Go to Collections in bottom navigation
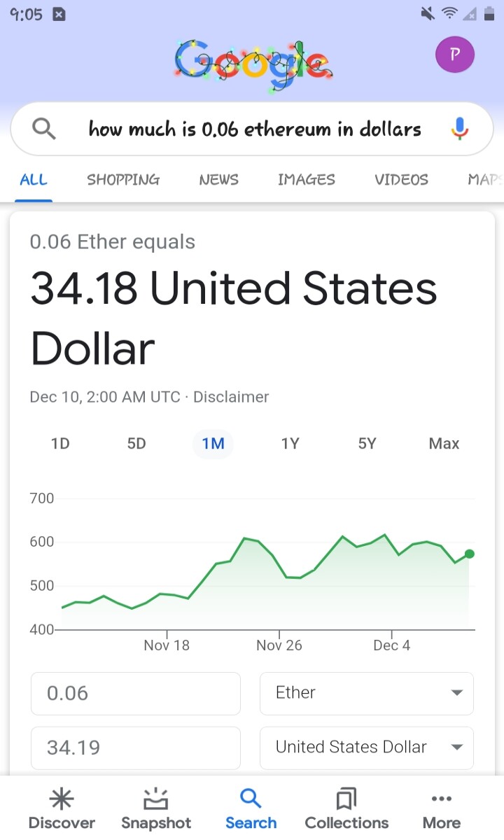 coord(346,808)
